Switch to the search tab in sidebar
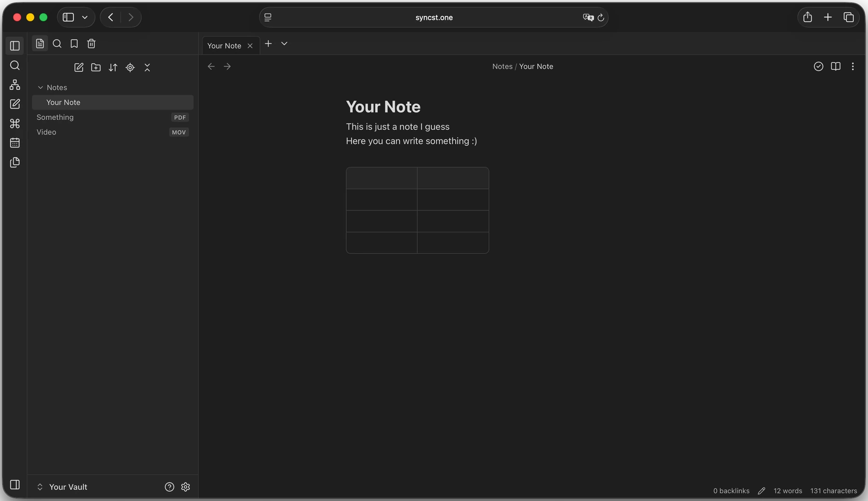Viewport: 868px width, 501px height. [x=57, y=44]
